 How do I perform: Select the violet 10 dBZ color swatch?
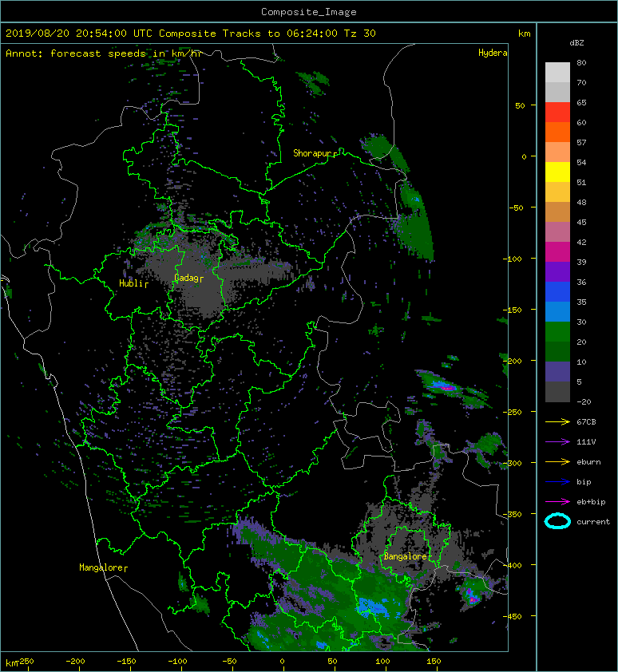pyautogui.click(x=557, y=371)
